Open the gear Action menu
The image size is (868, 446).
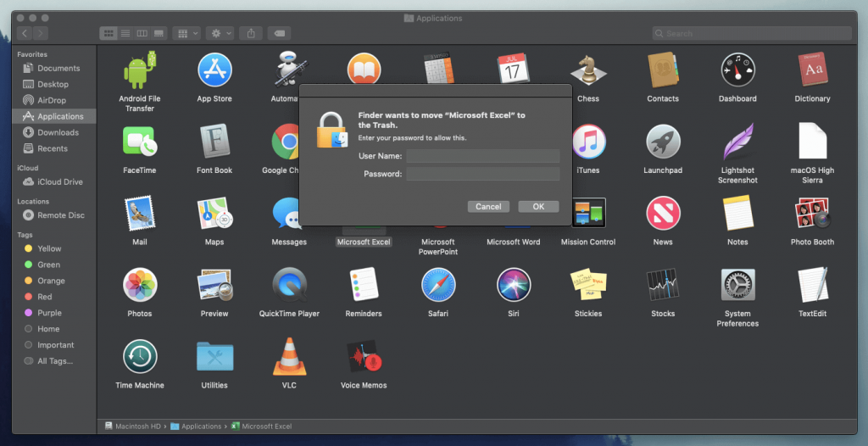tap(220, 33)
